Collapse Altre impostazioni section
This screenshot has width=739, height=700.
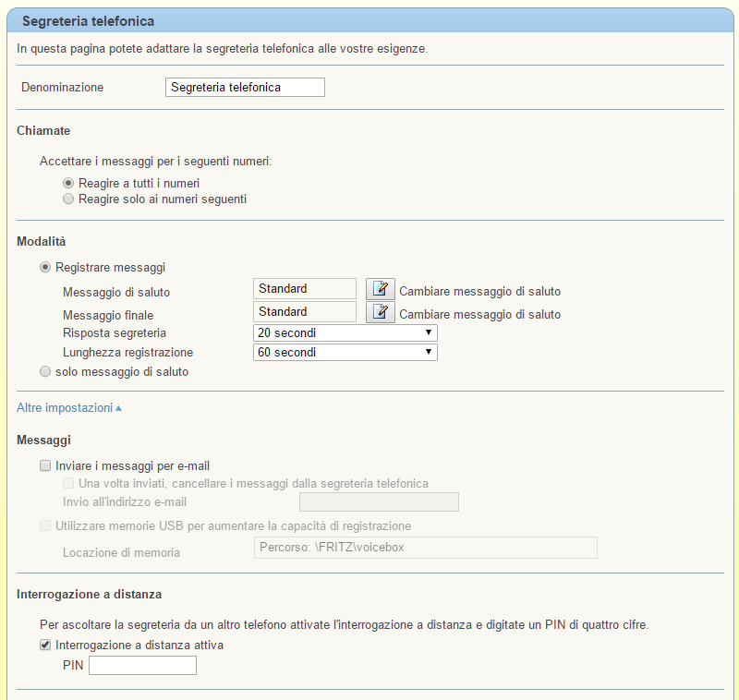[x=69, y=407]
